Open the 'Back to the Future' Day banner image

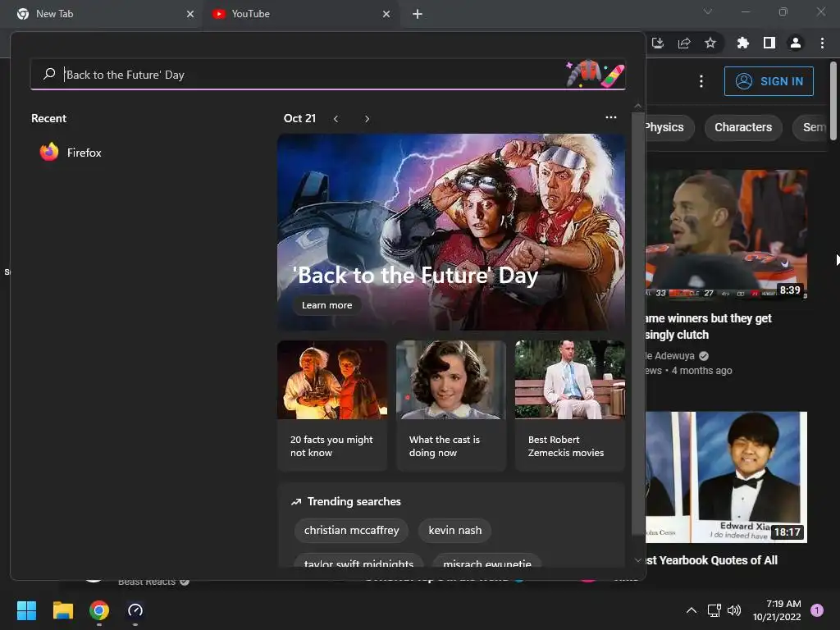tap(451, 232)
